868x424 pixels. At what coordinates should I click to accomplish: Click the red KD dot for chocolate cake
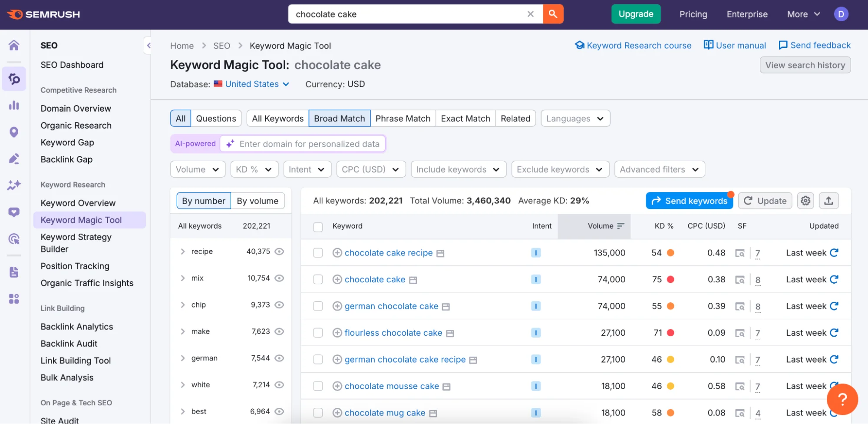pyautogui.click(x=670, y=279)
